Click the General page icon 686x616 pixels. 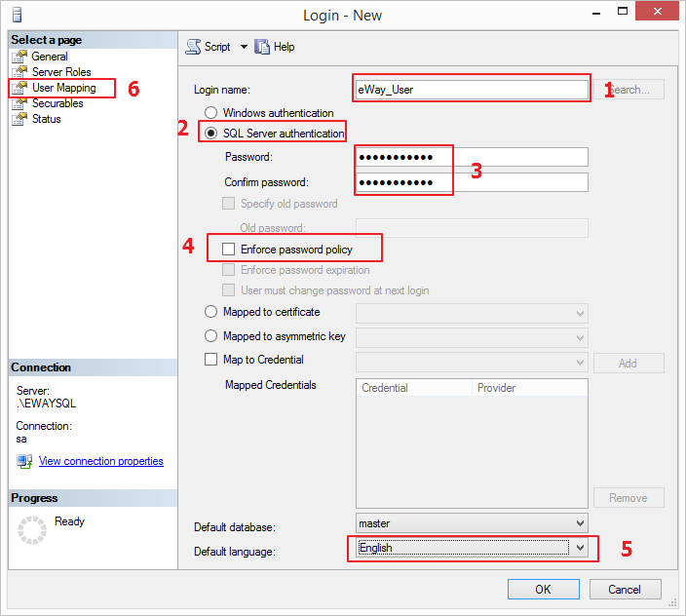[x=19, y=57]
